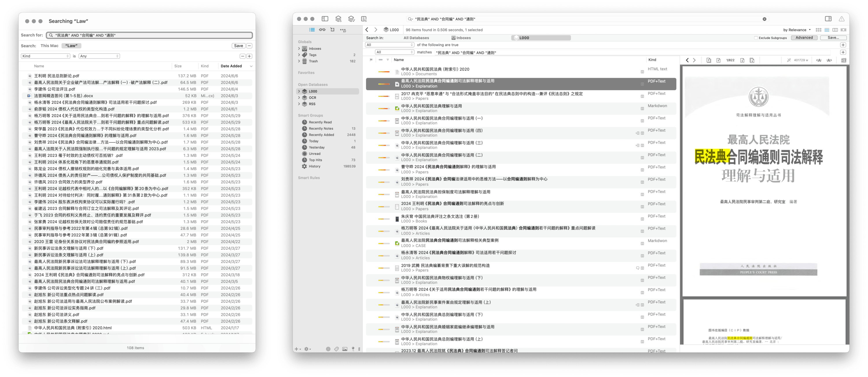Open the import sidebar icon
Viewport: 868px width, 377px height.
[332, 30]
